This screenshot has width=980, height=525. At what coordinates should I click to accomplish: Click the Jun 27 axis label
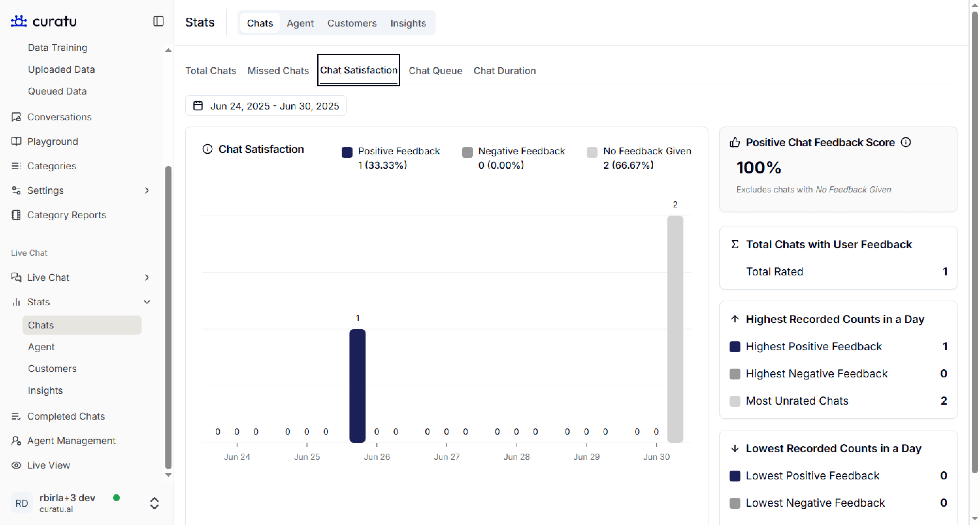447,457
